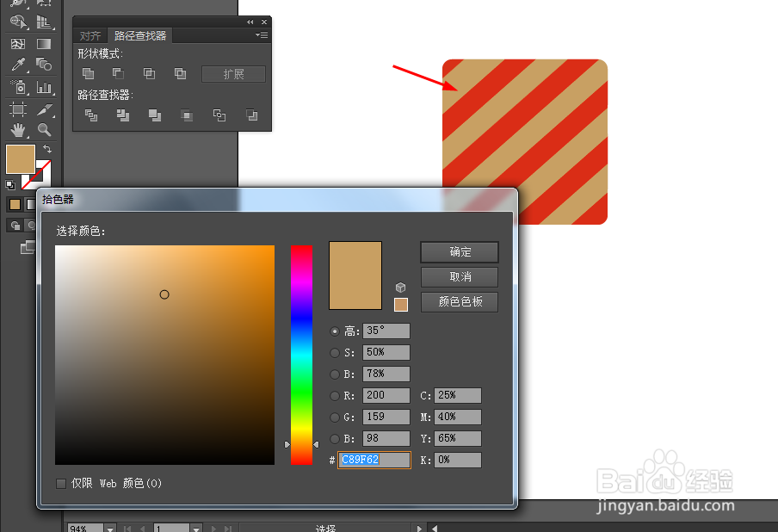
Task: Select the Shape Builder tool
Action: tap(18, 22)
